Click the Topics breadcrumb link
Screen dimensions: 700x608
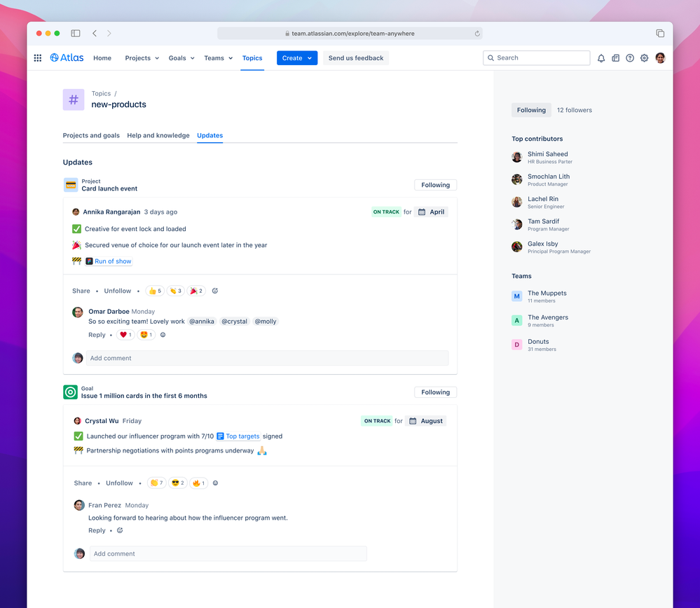point(101,93)
